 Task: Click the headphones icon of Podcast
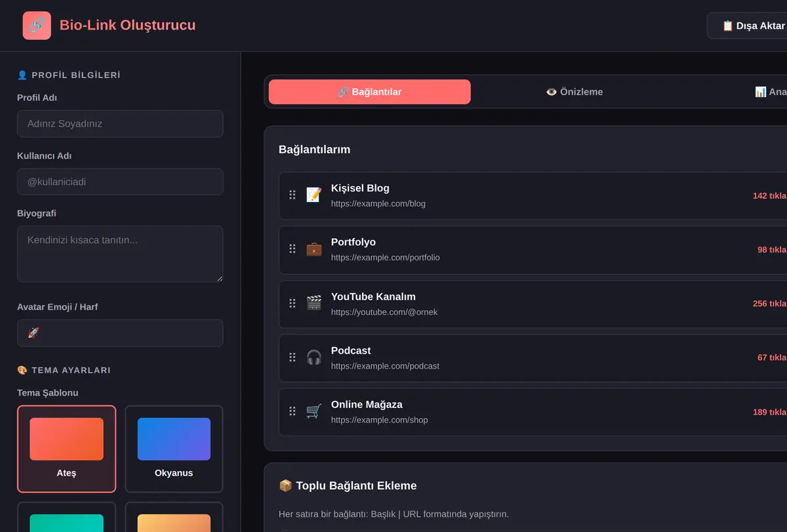coord(314,357)
